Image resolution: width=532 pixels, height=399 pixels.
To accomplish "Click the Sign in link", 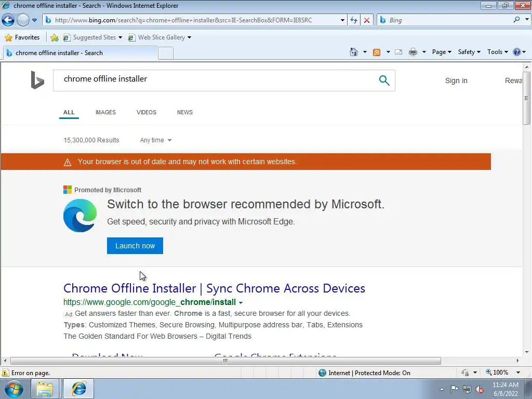I will [456, 81].
